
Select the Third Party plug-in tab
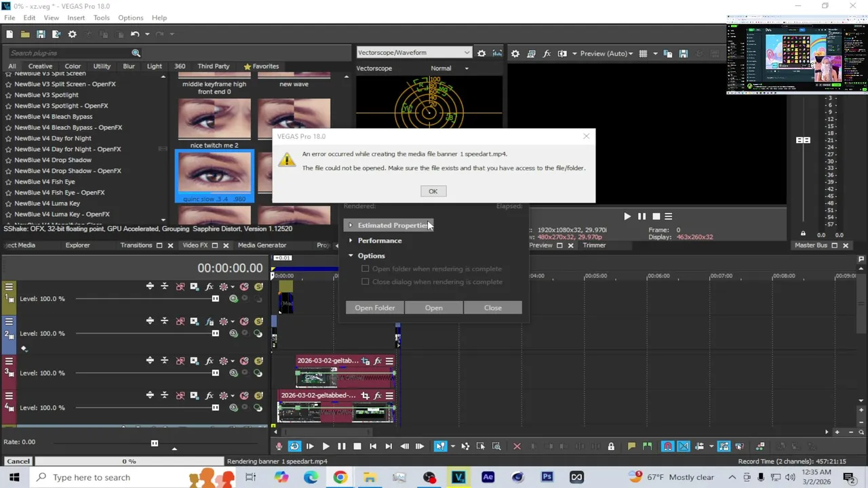pyautogui.click(x=214, y=66)
